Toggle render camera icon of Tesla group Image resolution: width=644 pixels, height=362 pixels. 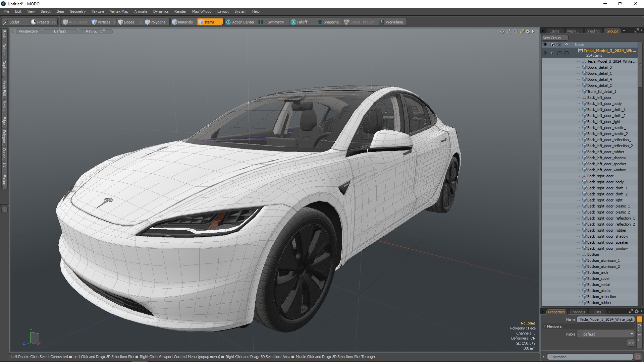click(x=552, y=53)
